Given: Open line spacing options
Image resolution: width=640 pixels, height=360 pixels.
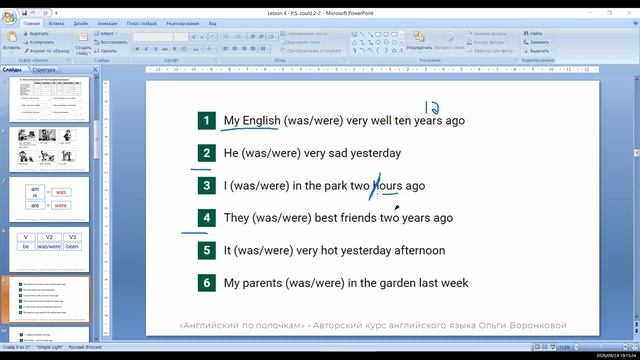Looking at the screenshot, I should [272, 37].
